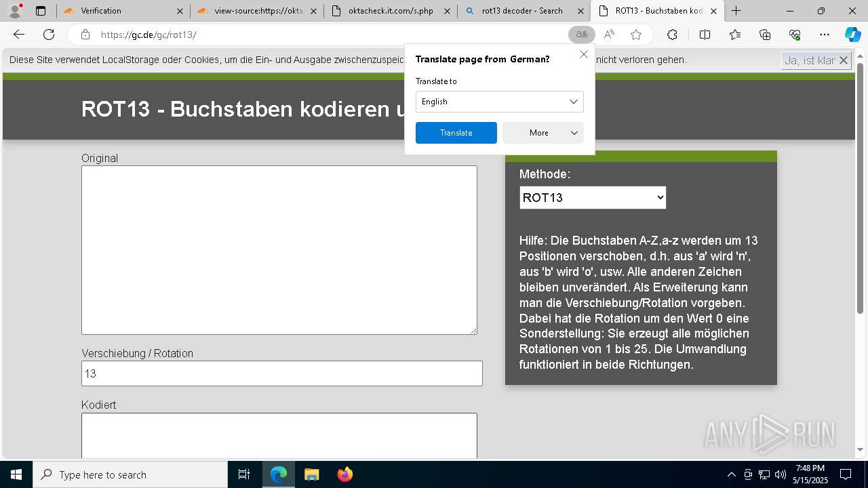Click the Methode: label
Image resolution: width=868 pixels, height=488 pixels.
[x=545, y=174]
